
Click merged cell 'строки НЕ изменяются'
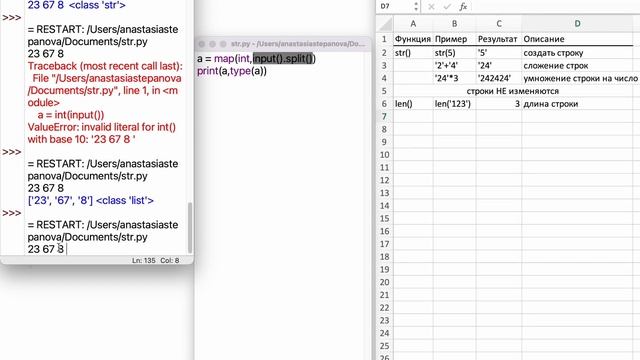point(513,91)
